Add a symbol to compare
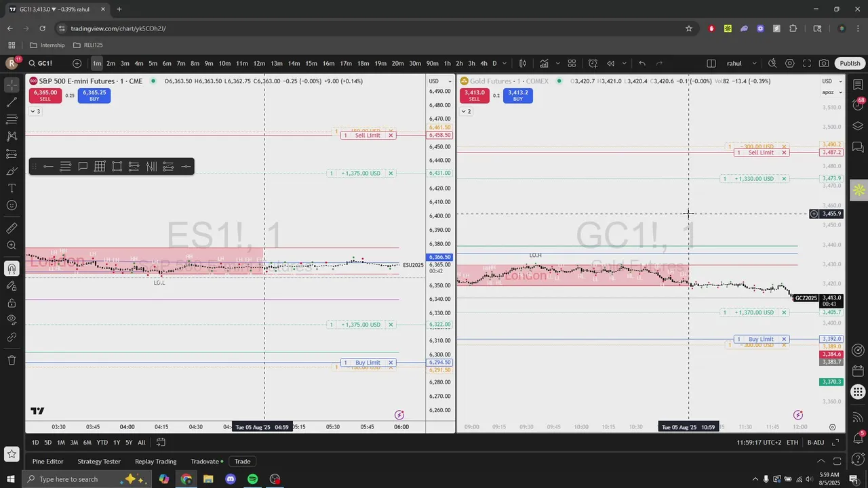Screen dimensions: 868x488 pos(77,63)
